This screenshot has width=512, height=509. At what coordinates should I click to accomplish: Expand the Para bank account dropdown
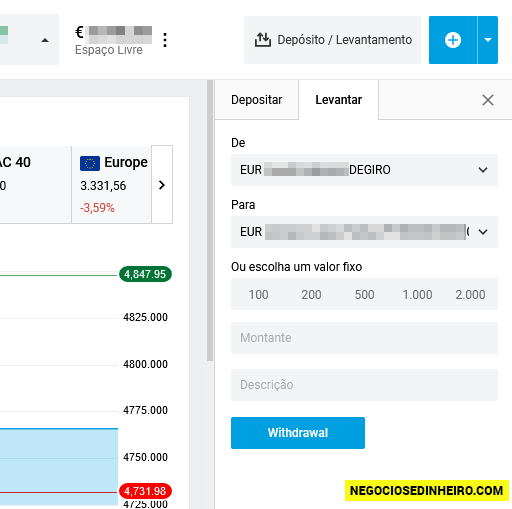364,232
